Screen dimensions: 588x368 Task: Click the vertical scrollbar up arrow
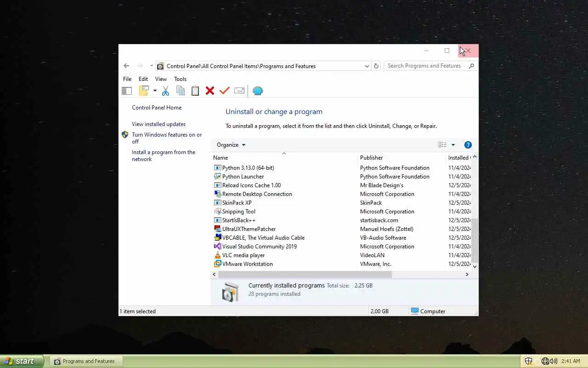(475, 157)
